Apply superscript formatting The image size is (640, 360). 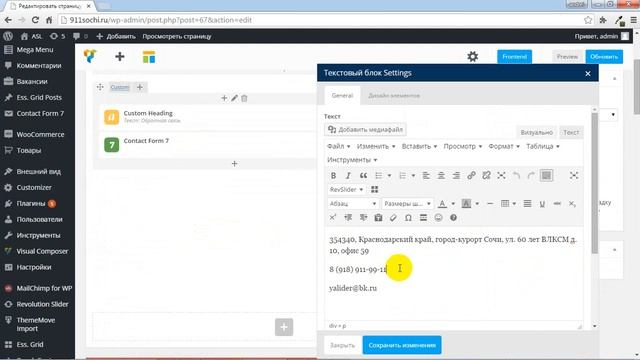point(333,218)
